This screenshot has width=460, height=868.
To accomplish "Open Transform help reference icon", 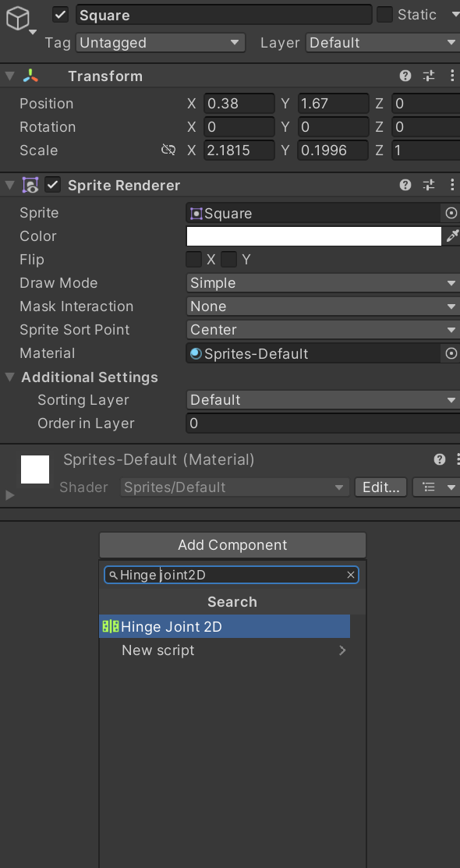I will (x=405, y=76).
